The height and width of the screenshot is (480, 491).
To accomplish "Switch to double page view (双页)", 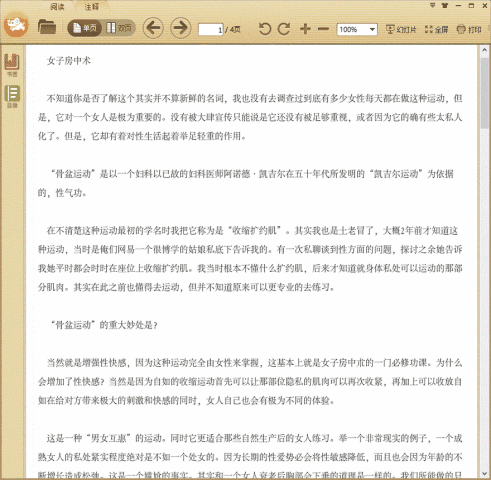I will coord(119,28).
